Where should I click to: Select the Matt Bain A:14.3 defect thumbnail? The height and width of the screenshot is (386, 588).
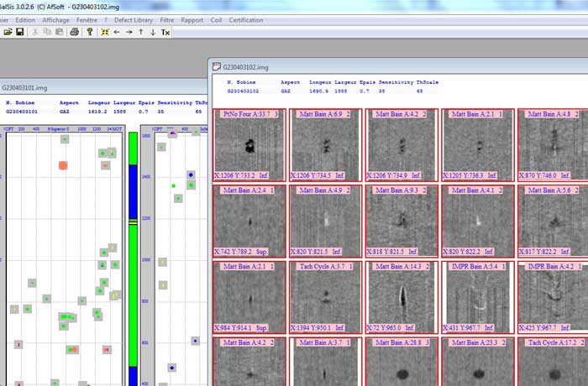click(x=402, y=297)
